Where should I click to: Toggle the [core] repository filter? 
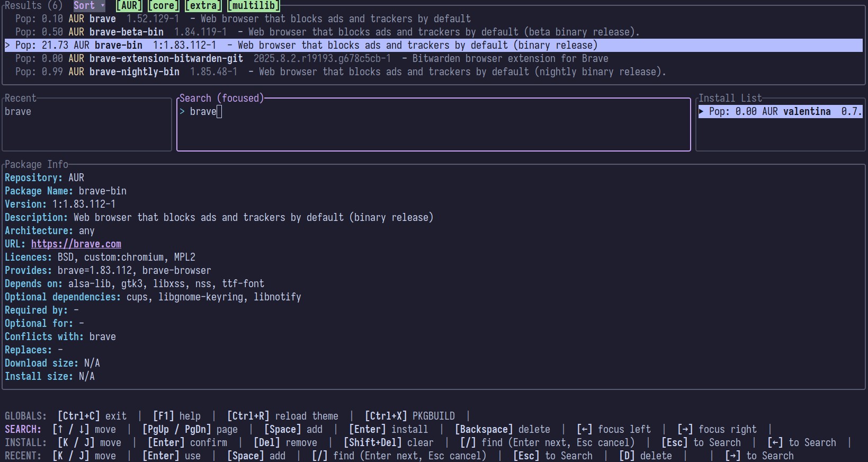[x=163, y=5]
